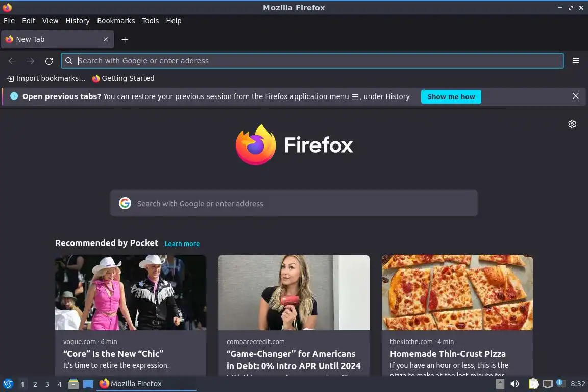Open the clipboard tray icon
The height and width of the screenshot is (392, 588).
click(533, 384)
